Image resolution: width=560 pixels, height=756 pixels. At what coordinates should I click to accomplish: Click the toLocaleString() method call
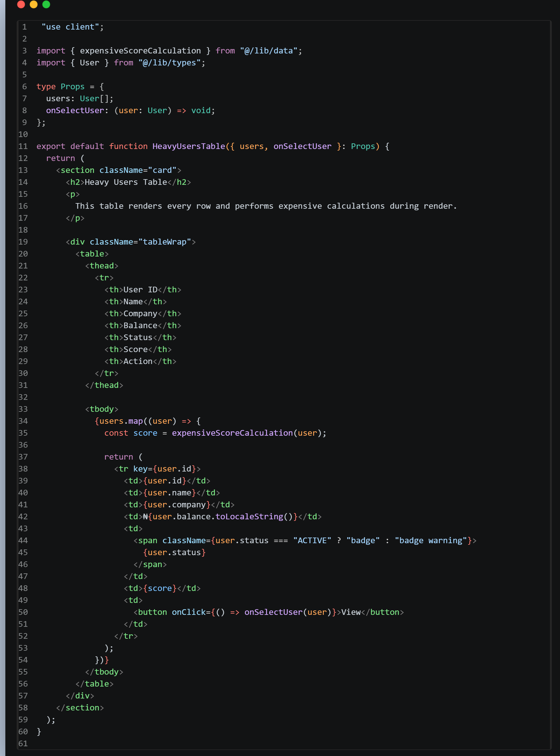coord(254,517)
